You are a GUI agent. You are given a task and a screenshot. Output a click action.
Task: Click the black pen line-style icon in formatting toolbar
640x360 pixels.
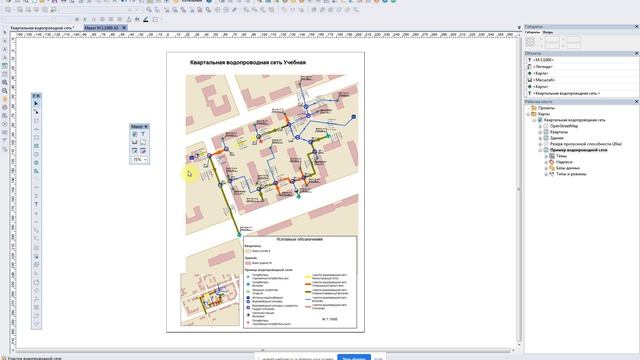(146, 19)
